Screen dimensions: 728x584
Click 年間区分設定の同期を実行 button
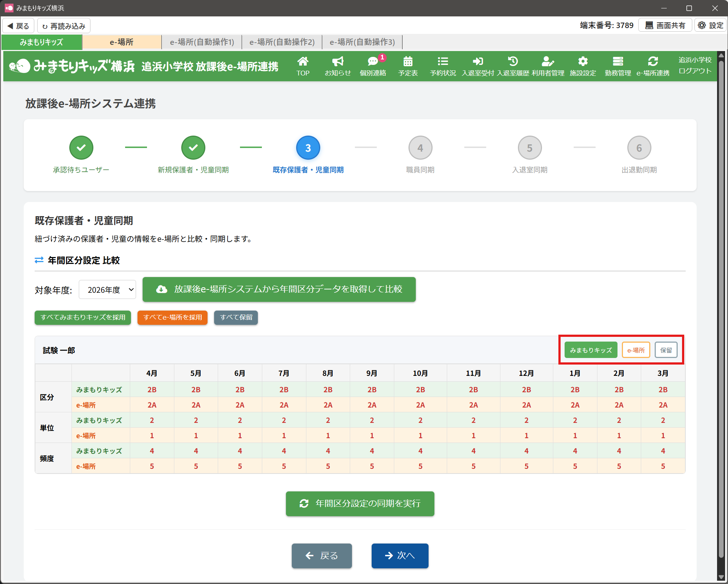360,503
